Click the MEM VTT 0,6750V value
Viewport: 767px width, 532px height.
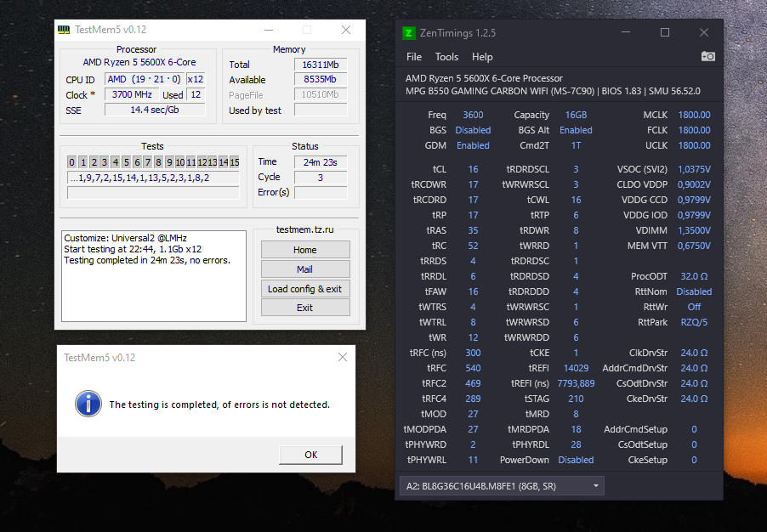(694, 246)
